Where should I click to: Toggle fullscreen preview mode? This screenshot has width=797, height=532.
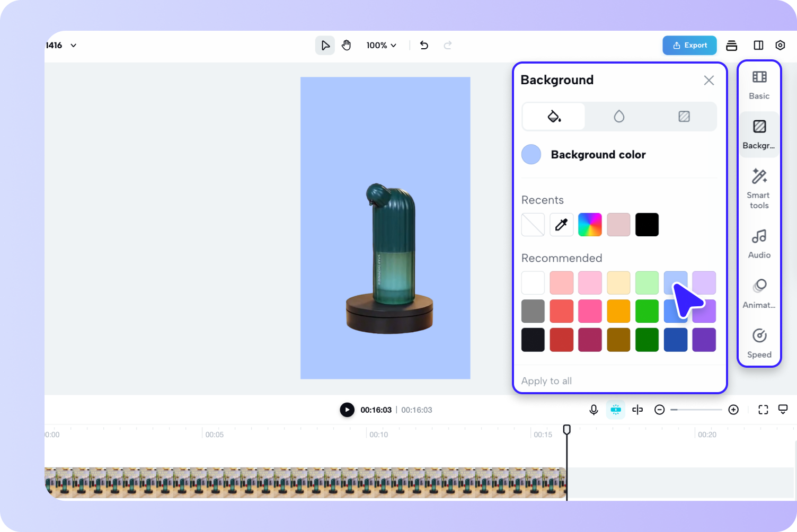(x=763, y=410)
